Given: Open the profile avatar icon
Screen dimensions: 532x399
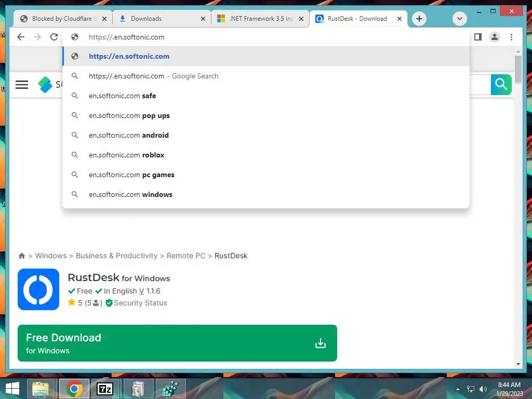Looking at the screenshot, I should 495,37.
